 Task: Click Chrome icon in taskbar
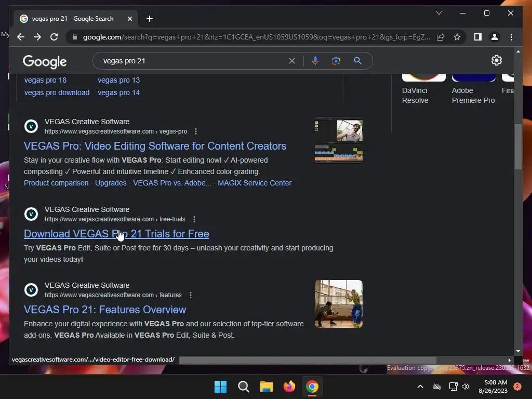pyautogui.click(x=312, y=387)
